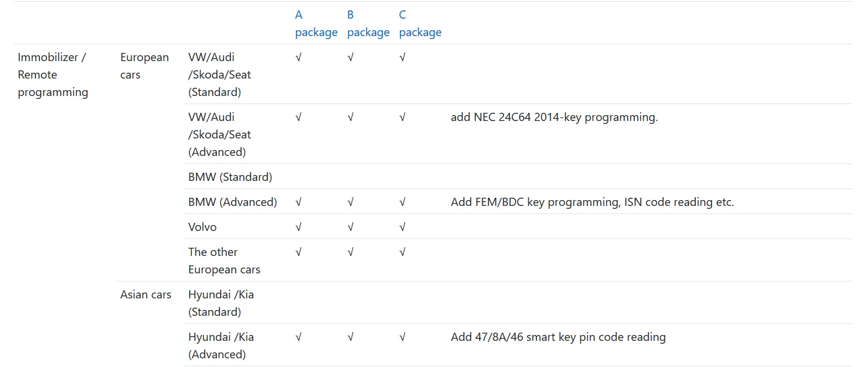The width and height of the screenshot is (868, 367).
Task: Click the 'Asian cars' category cell
Action: click(x=146, y=294)
